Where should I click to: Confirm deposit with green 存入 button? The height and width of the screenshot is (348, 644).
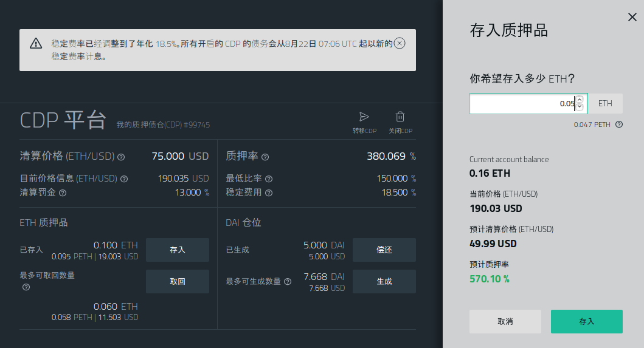tap(586, 321)
